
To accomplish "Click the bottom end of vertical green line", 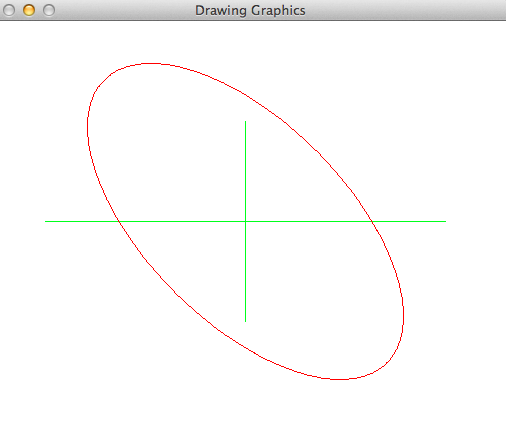I will click(246, 321).
